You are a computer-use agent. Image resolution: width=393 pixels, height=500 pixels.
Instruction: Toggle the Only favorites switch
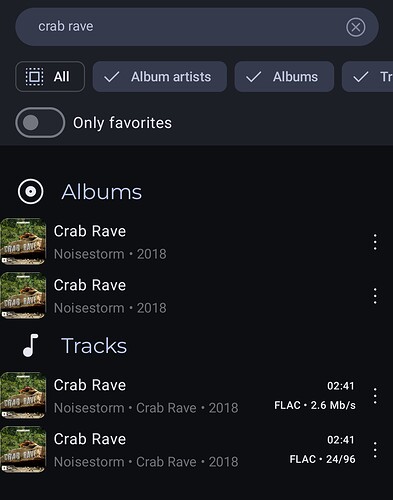pos(40,123)
